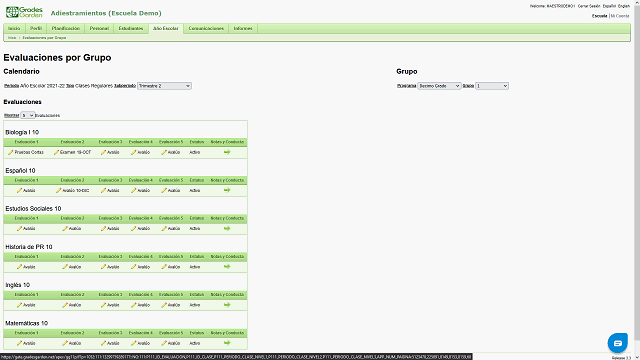Click green arrow for Inglés 10 grades

tap(227, 305)
